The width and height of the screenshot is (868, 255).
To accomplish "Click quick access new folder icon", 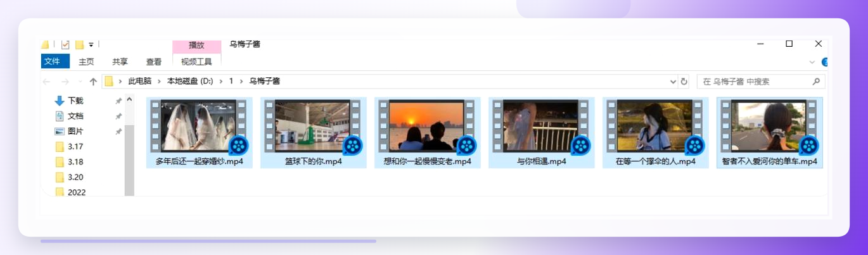I will coord(80,44).
